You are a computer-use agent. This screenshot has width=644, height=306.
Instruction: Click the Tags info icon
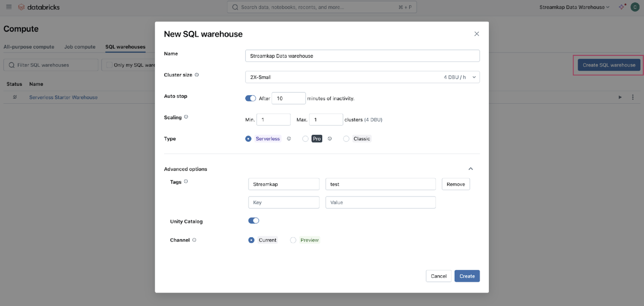186,181
